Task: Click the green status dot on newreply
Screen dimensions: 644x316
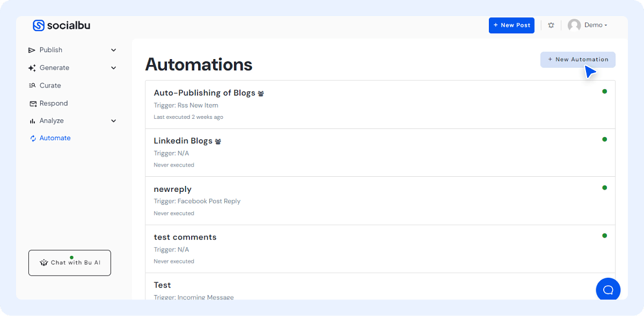Action: 605,187
